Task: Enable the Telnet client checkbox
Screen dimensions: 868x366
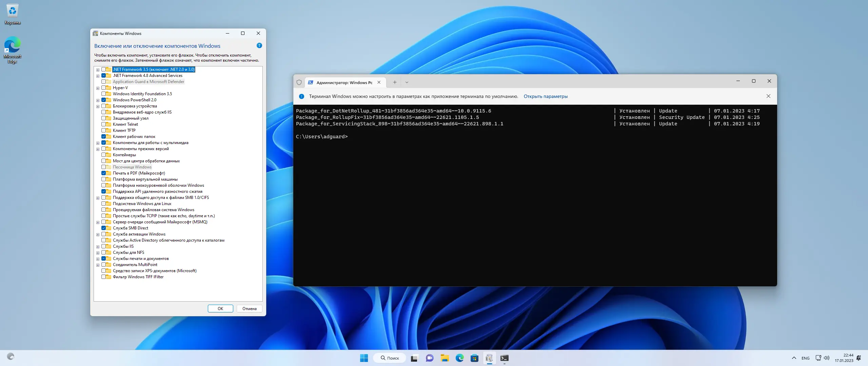Action: (x=104, y=124)
